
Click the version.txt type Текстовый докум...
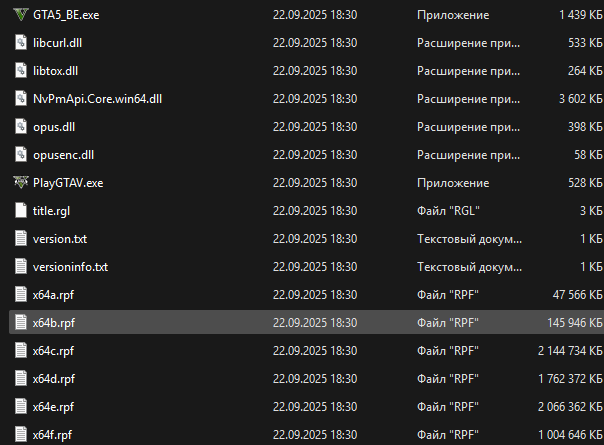pos(469,239)
